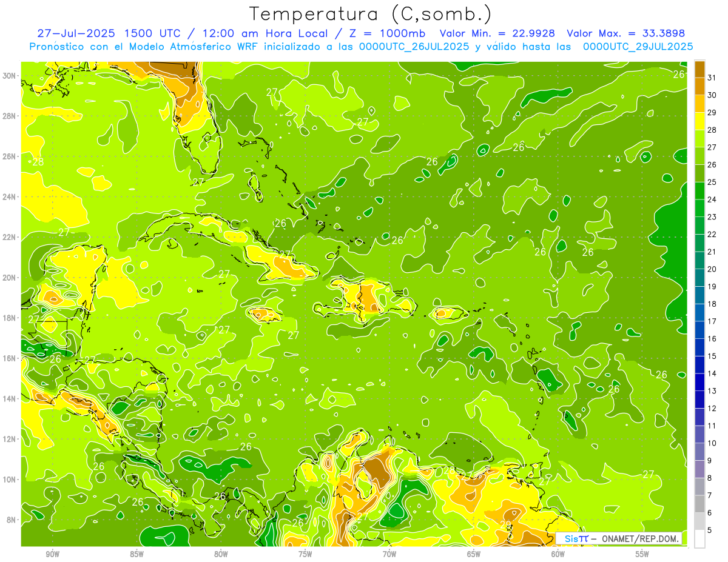Click the "55W" longitude axis label
The image size is (728, 562).
click(642, 554)
